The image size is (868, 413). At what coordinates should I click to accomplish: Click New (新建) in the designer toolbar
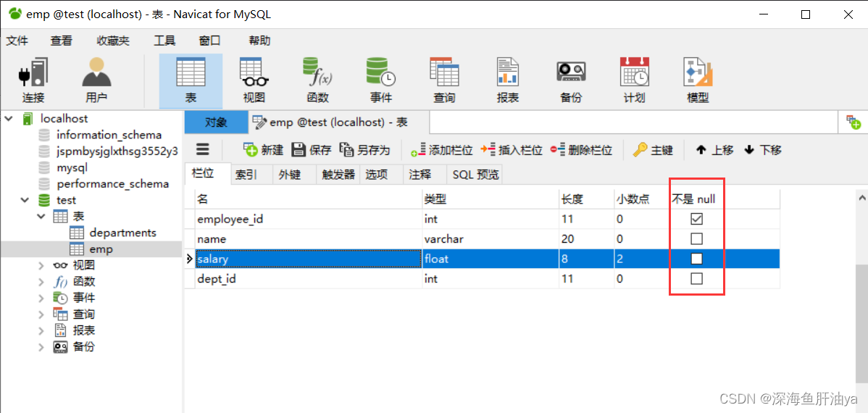point(264,149)
